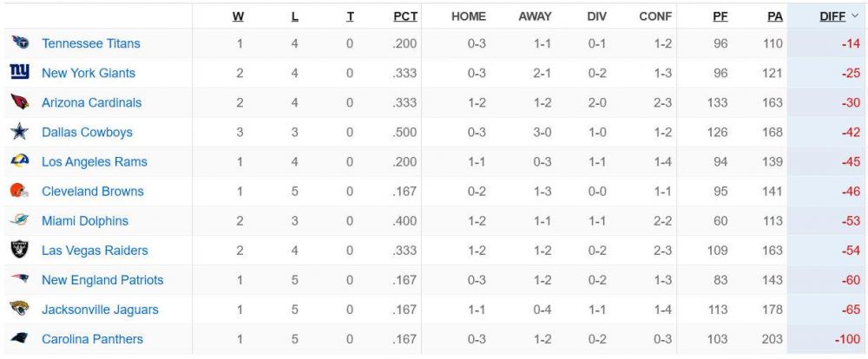Click the New York Giants logo
868x359 pixels.
[x=19, y=73]
